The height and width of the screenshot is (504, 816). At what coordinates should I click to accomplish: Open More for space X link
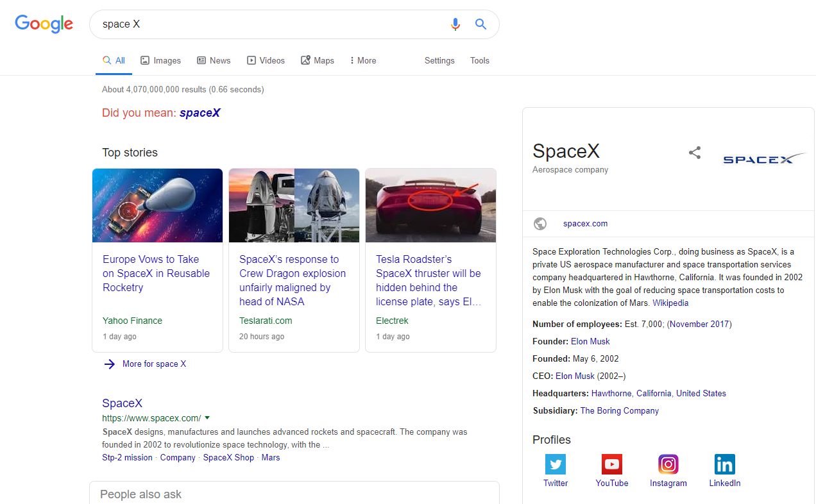154,364
